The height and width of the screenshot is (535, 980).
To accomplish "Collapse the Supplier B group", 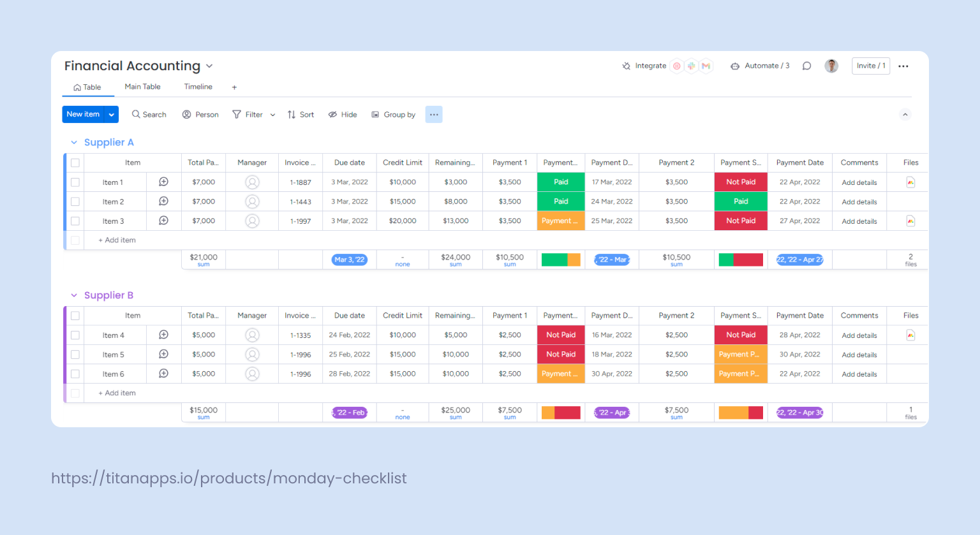I will coord(73,295).
